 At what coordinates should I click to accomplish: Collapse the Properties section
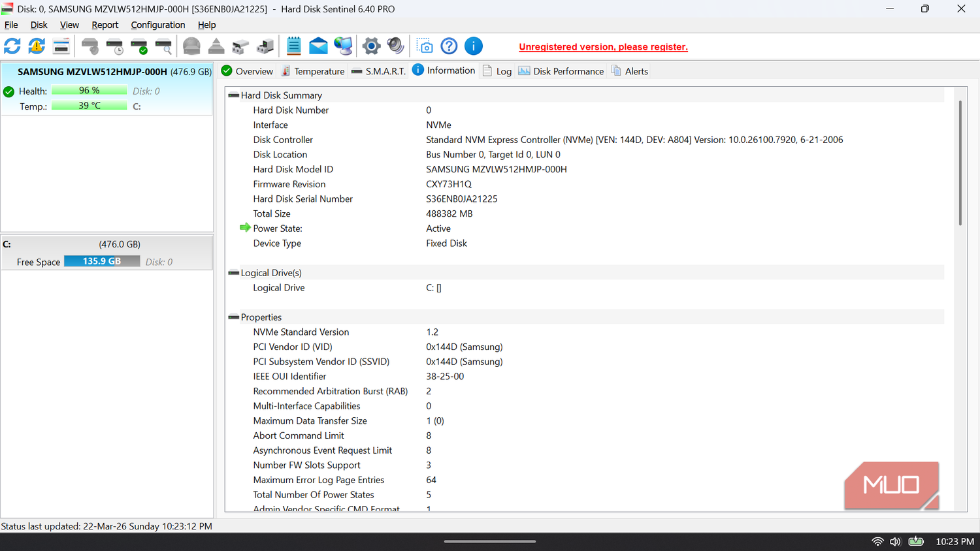point(233,317)
